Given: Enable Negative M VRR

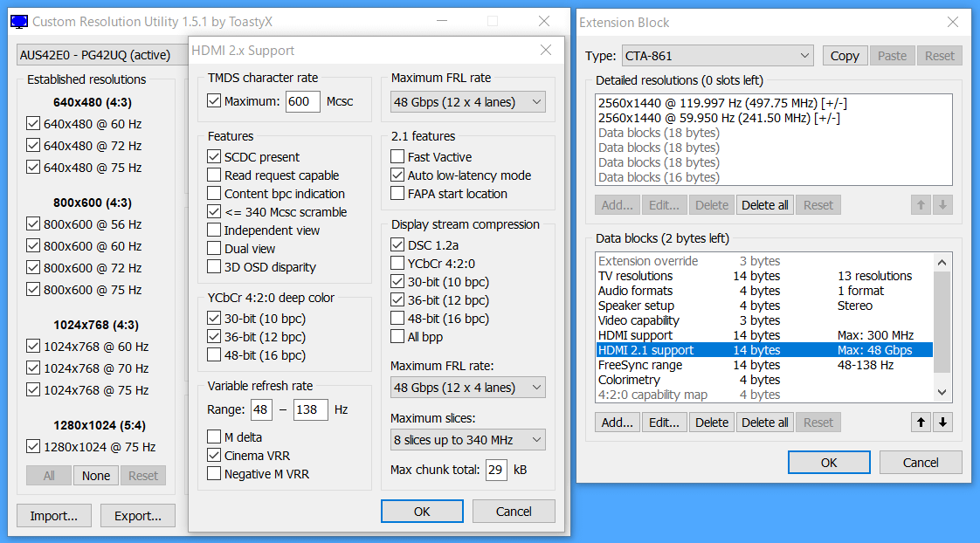Looking at the screenshot, I should 214,474.
